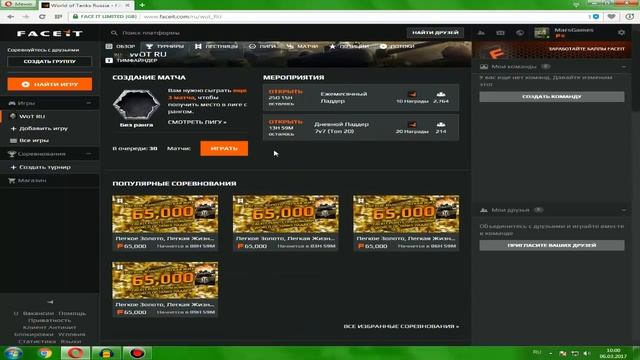640x360 pixels.
Task: Click the СОЗДАТЬ ГРУППУ button
Action: tap(49, 61)
